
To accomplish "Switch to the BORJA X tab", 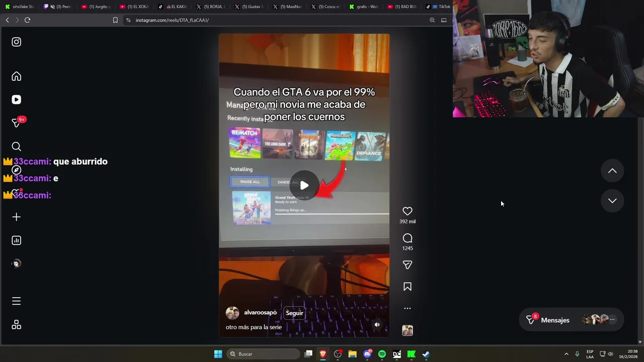I will pos(211,7).
